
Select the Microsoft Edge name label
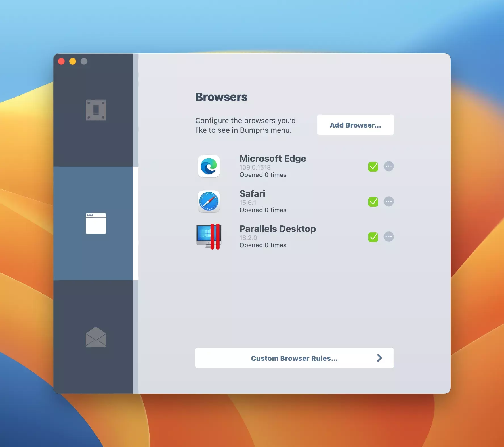click(x=273, y=158)
